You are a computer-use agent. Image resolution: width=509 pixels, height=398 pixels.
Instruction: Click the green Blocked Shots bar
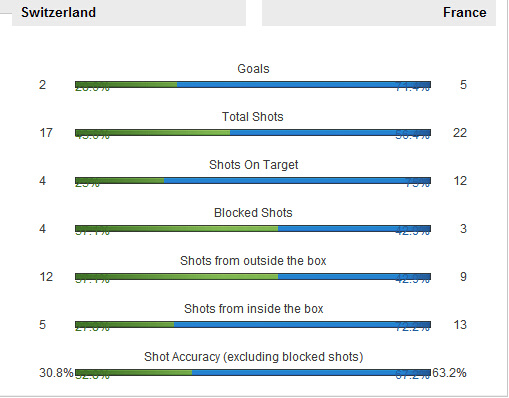click(x=176, y=229)
